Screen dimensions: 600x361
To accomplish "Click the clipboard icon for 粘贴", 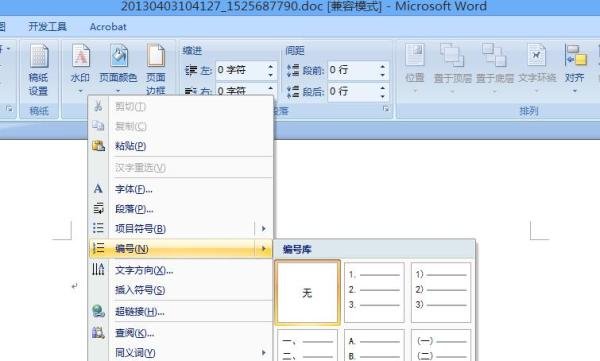I will (98, 145).
